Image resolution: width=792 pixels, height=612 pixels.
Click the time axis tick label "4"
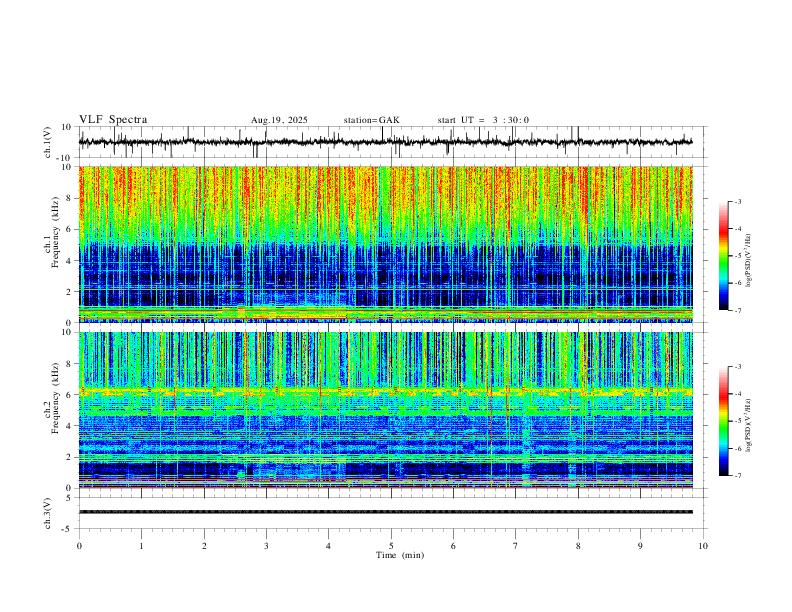pos(328,546)
